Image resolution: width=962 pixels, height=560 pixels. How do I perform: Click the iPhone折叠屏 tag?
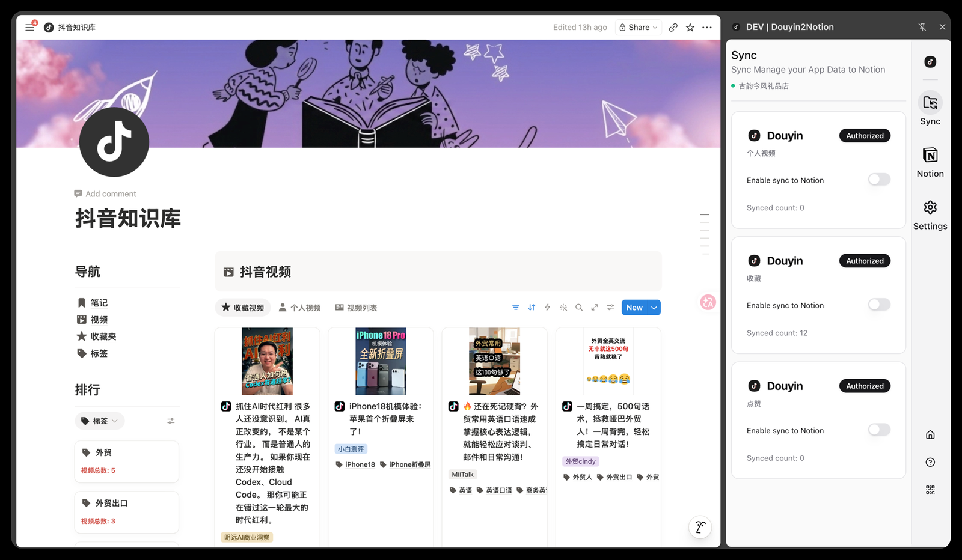pyautogui.click(x=406, y=464)
